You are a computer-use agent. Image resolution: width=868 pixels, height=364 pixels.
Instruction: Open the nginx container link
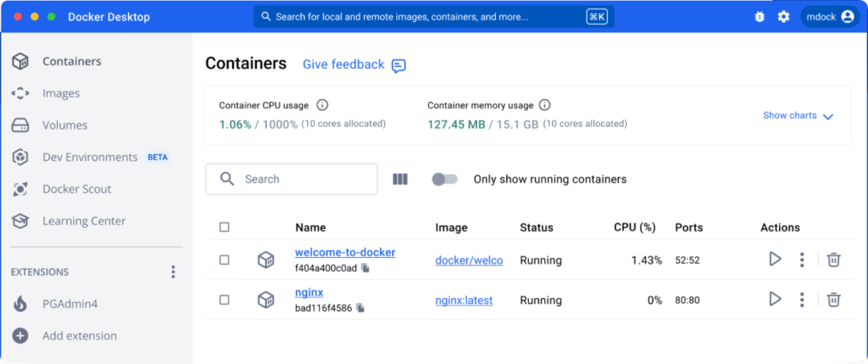[309, 292]
